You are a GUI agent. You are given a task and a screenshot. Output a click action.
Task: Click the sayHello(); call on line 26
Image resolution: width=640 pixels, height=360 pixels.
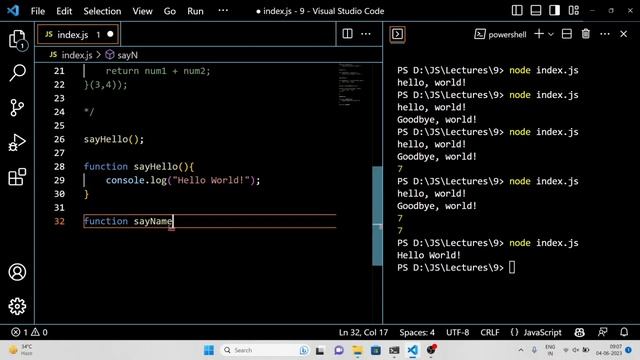[114, 139]
